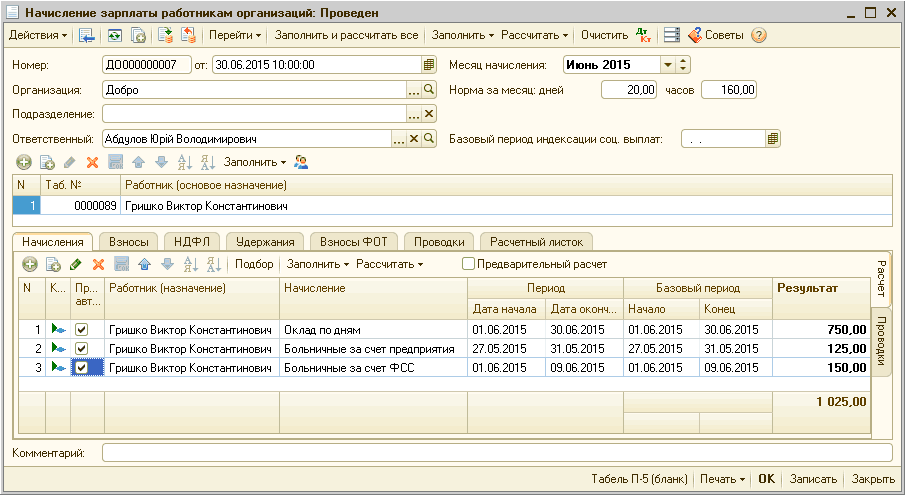Open the Перейти dropdown menu
Screen dimensions: 905x495
pyautogui.click(x=235, y=35)
